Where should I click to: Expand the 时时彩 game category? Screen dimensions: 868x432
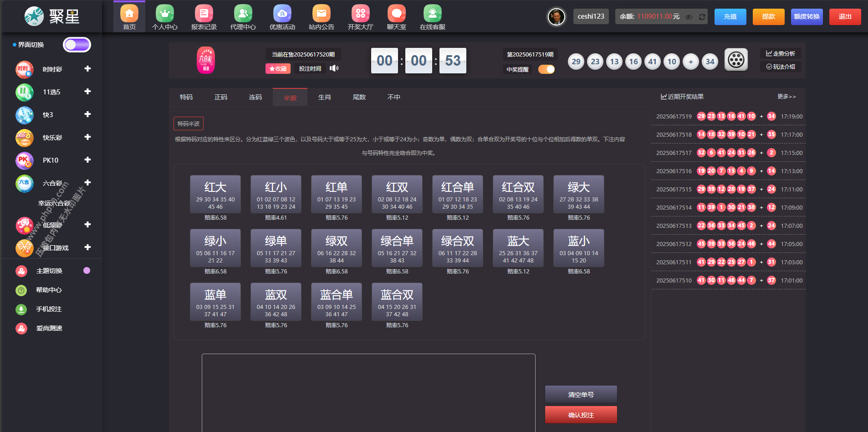click(87, 69)
